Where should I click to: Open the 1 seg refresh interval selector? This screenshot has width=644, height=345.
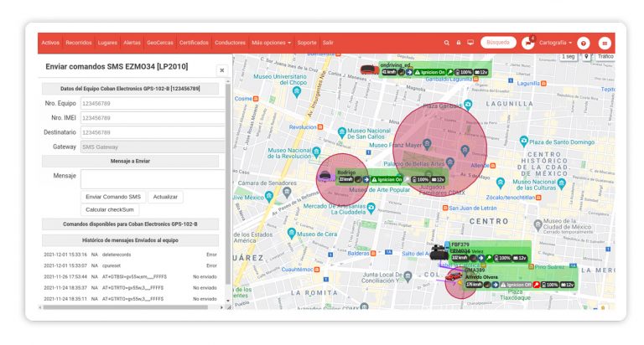569,57
